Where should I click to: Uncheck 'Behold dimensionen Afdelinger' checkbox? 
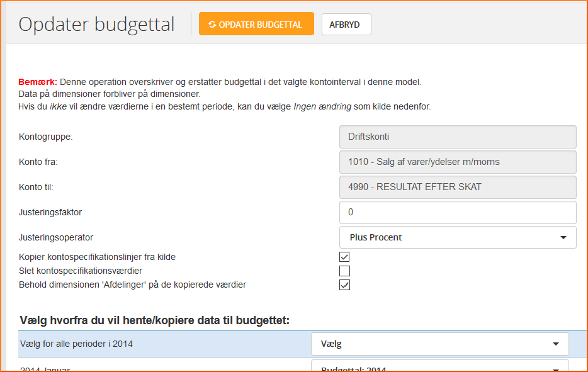coord(344,285)
